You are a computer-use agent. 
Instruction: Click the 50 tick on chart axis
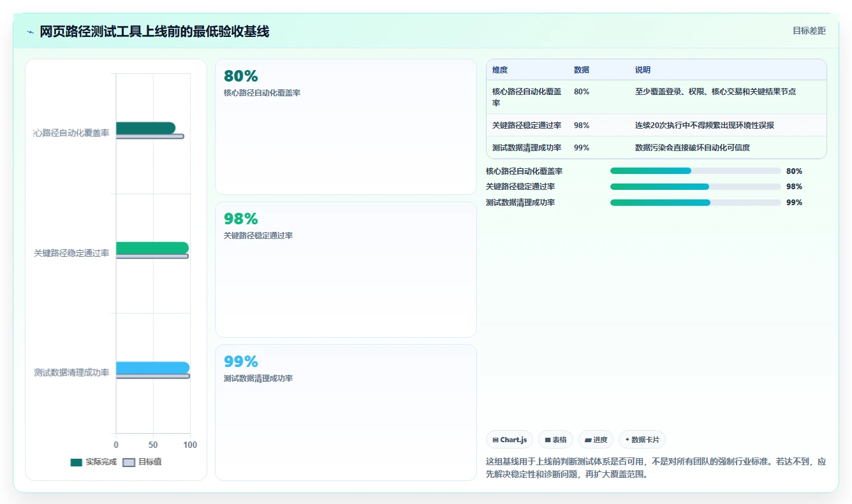click(153, 445)
